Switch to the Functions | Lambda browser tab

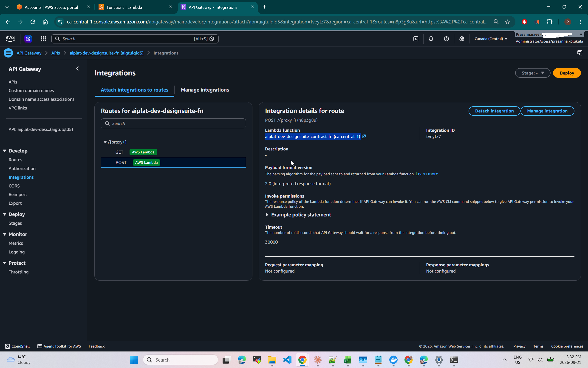[x=136, y=7]
